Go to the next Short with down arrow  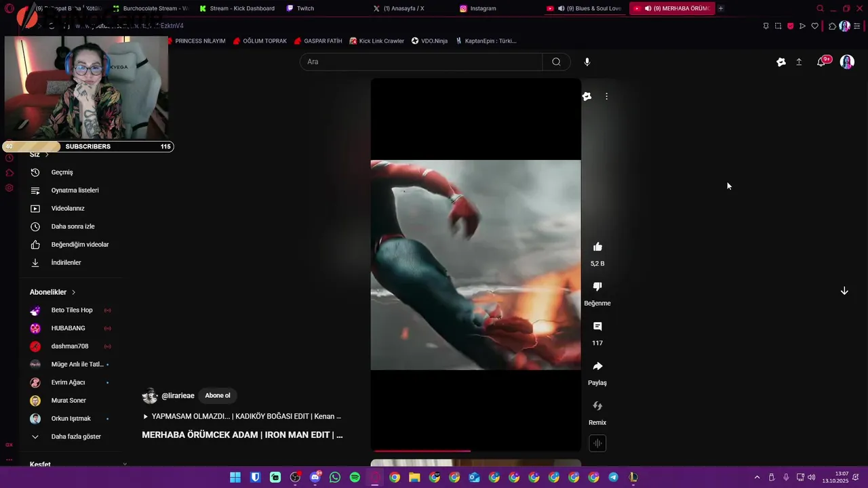coord(844,291)
